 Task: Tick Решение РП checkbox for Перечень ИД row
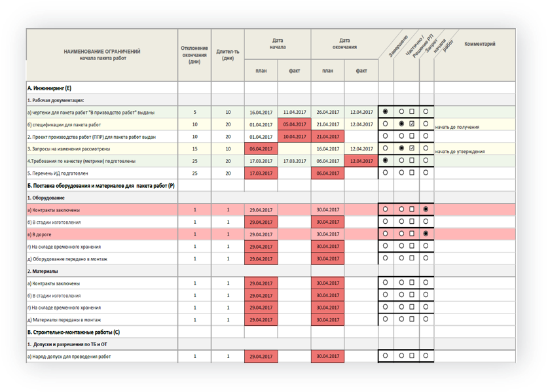[412, 173]
